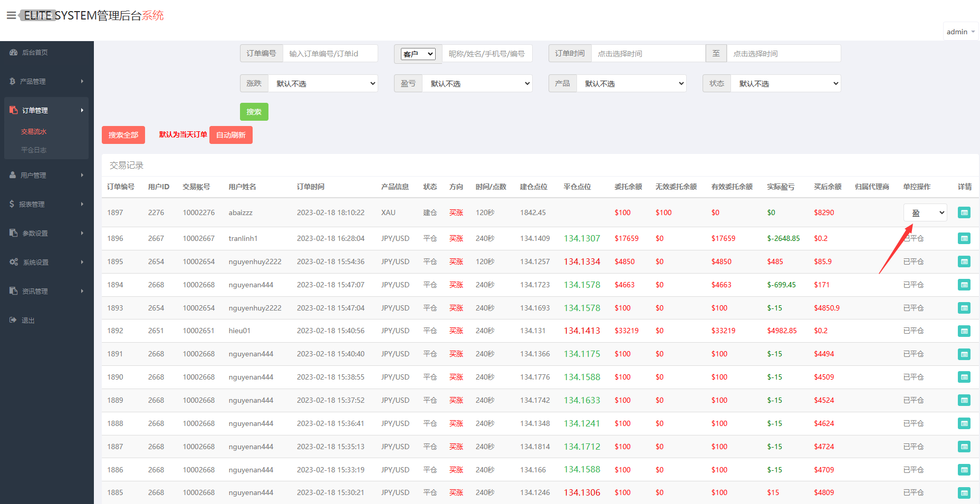Image resolution: width=980 pixels, height=504 pixels.
Task: Open the 后台首页 dashboard icon
Action: 13,52
